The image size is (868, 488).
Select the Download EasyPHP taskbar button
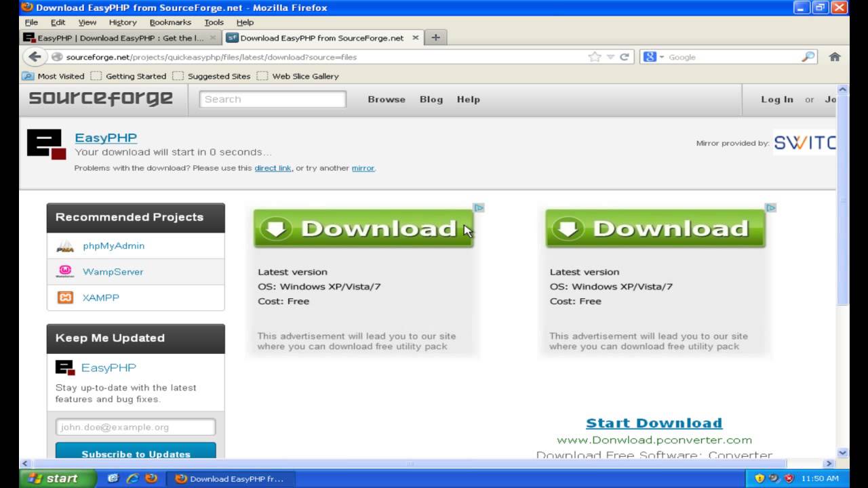point(231,479)
